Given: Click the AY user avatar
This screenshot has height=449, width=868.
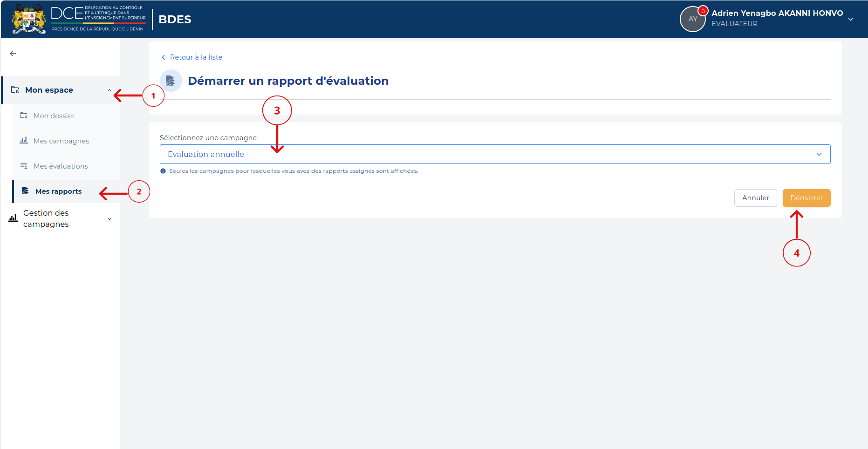Looking at the screenshot, I should tap(693, 19).
